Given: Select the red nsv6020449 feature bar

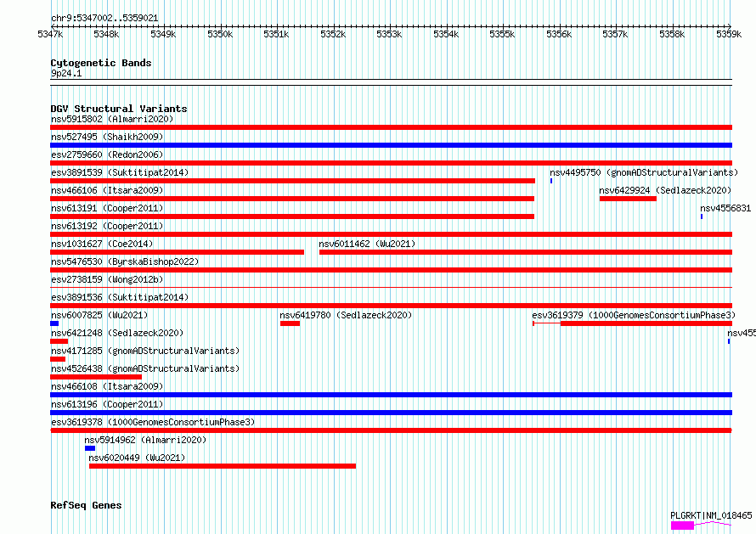Looking at the screenshot, I should point(223,466).
